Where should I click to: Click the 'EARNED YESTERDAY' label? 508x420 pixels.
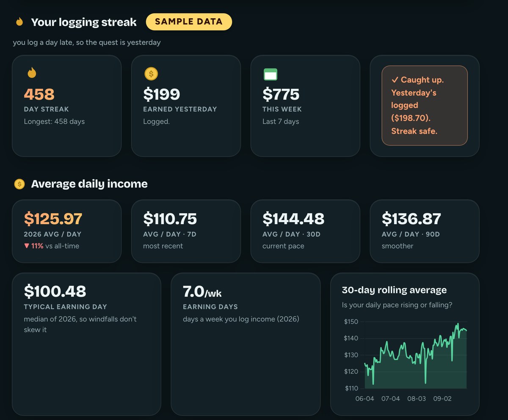tap(180, 109)
